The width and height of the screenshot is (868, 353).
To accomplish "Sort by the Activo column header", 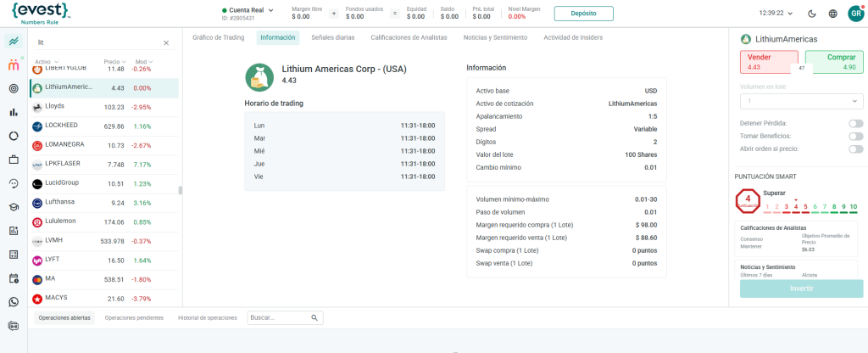I will (47, 61).
